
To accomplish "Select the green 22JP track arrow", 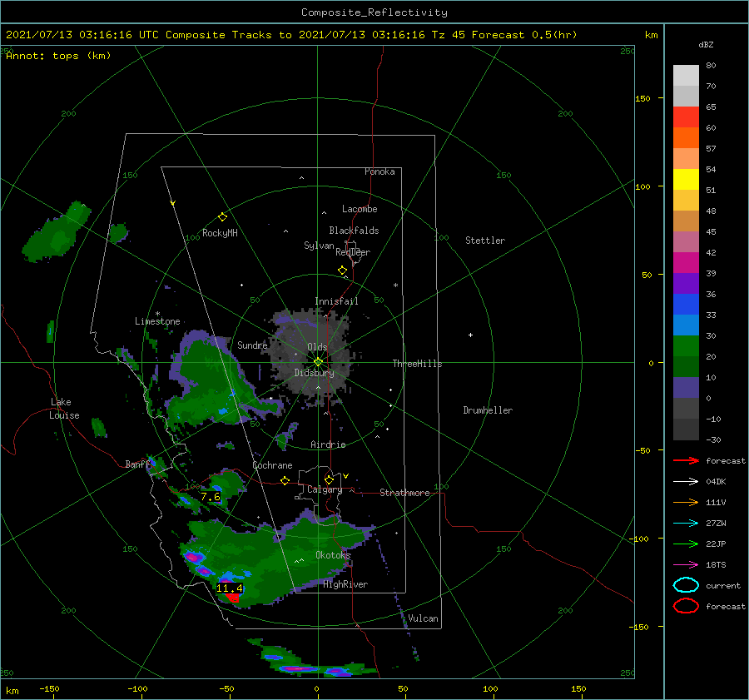I will [x=686, y=544].
